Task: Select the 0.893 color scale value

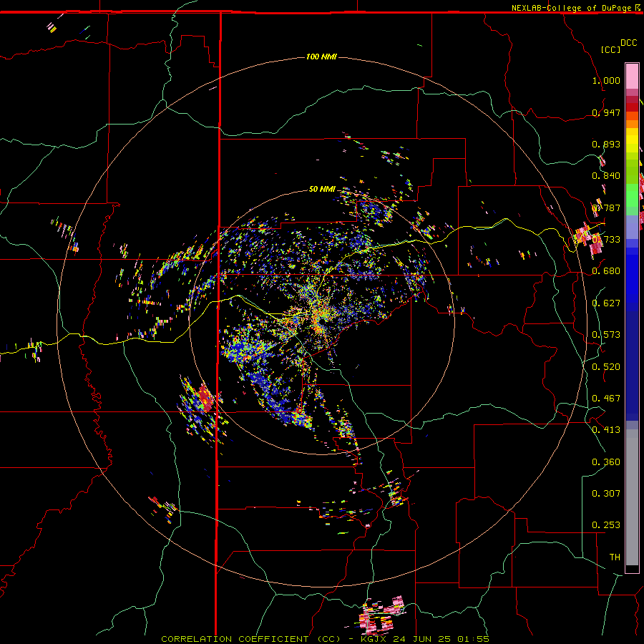Action: [606, 144]
